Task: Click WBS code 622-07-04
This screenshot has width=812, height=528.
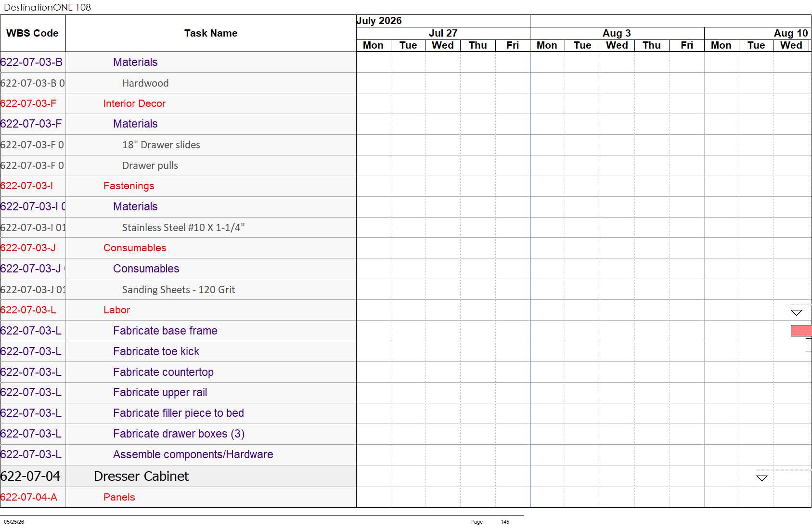Action: click(30, 476)
